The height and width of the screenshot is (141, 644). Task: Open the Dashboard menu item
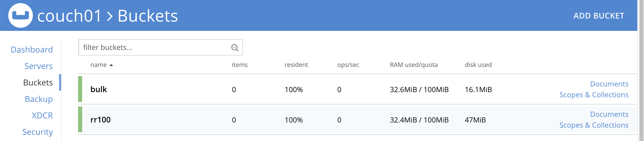click(x=32, y=50)
